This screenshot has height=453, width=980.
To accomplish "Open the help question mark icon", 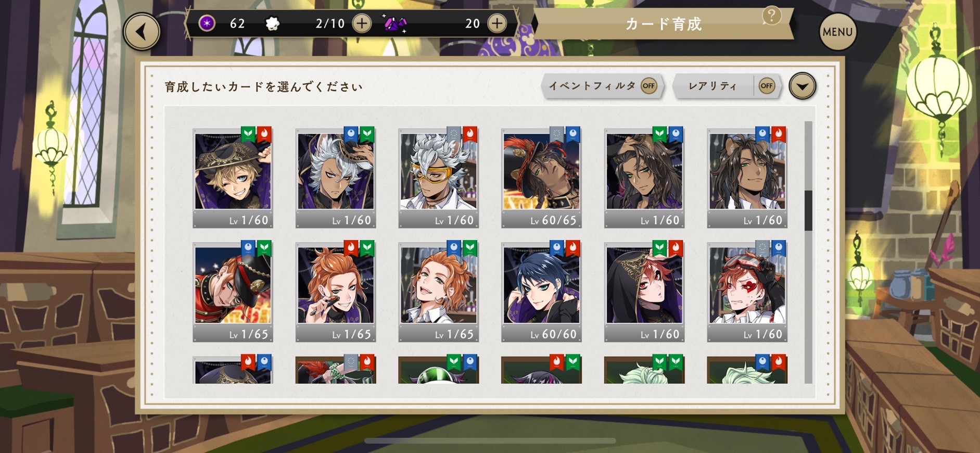I will point(771,16).
